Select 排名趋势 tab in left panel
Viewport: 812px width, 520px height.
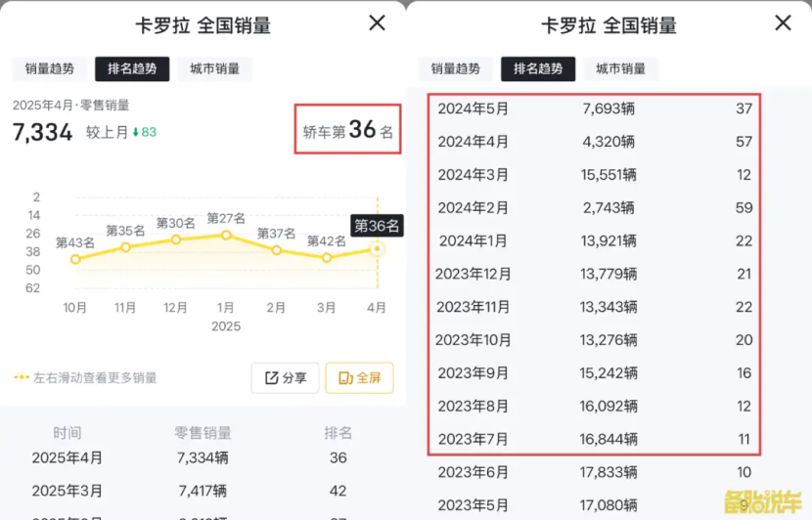pyautogui.click(x=132, y=68)
